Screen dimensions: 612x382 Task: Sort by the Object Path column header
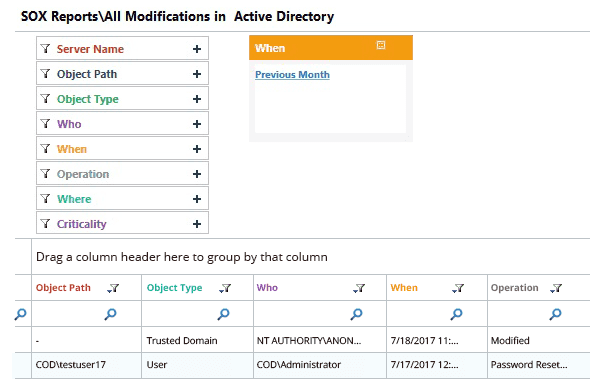pyautogui.click(x=63, y=288)
